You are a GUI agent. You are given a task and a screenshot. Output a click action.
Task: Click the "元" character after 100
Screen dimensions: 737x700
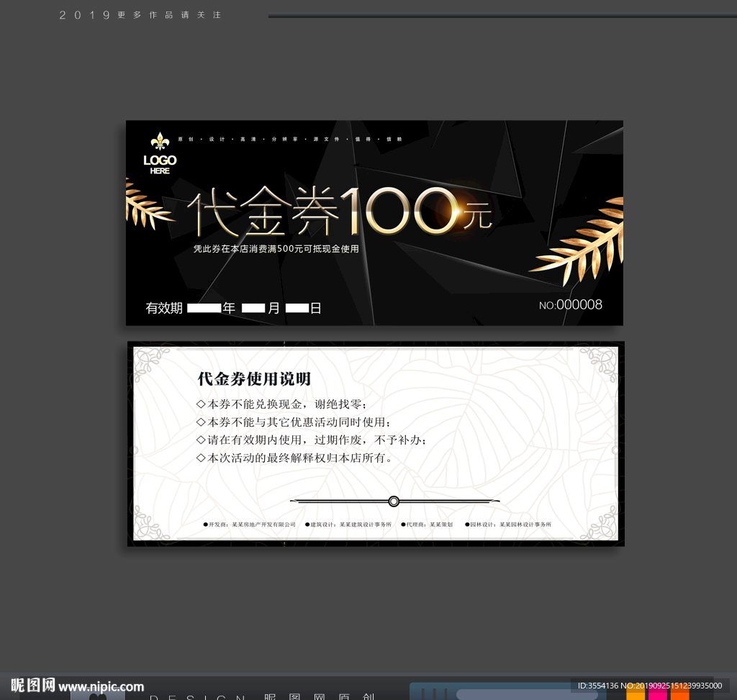(x=478, y=216)
